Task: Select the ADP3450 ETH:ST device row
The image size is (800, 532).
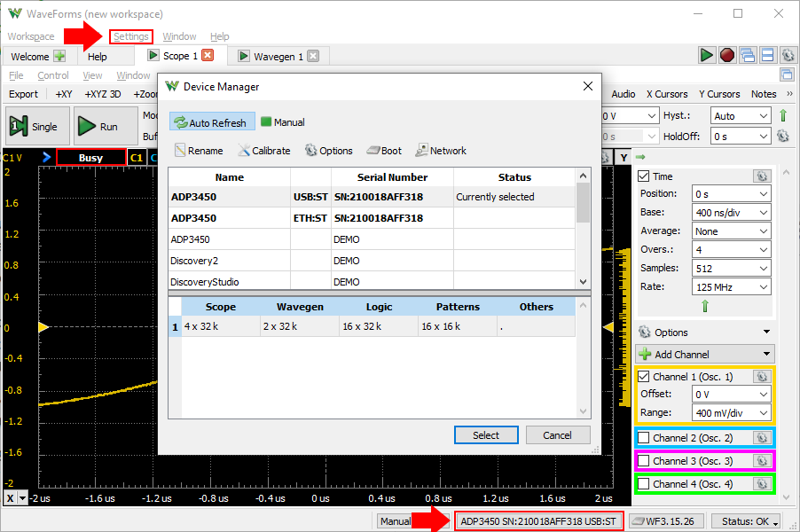Action: [x=372, y=218]
